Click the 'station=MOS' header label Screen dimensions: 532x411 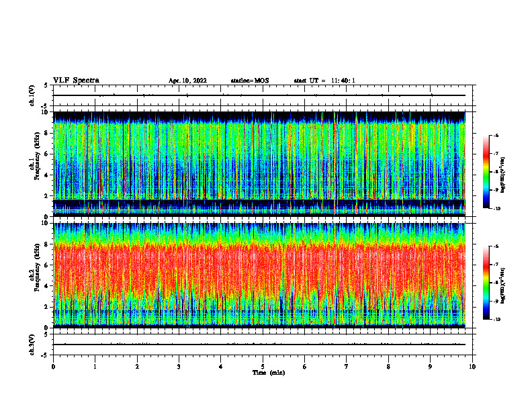250,81
